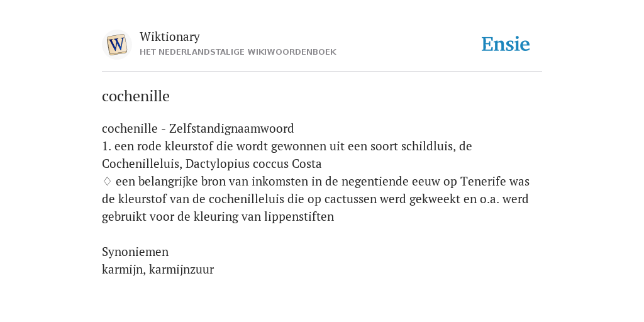
Task: Click the word 'Cochenilleluis' in the definition
Action: (142, 164)
